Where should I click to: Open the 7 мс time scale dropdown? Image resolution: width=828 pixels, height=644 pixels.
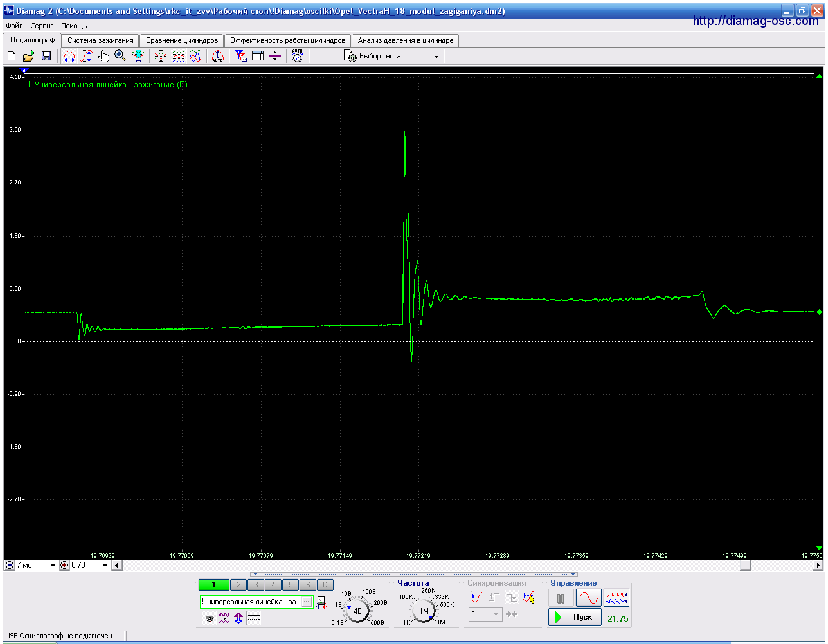click(x=53, y=566)
